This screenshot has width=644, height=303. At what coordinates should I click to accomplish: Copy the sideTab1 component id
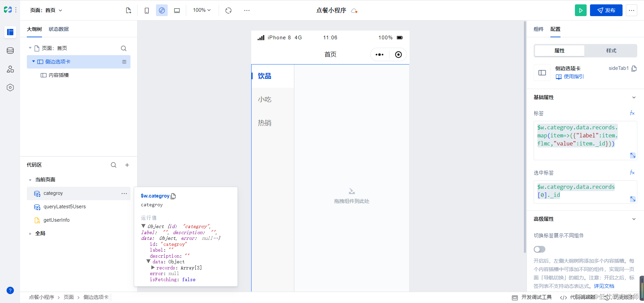pos(634,69)
